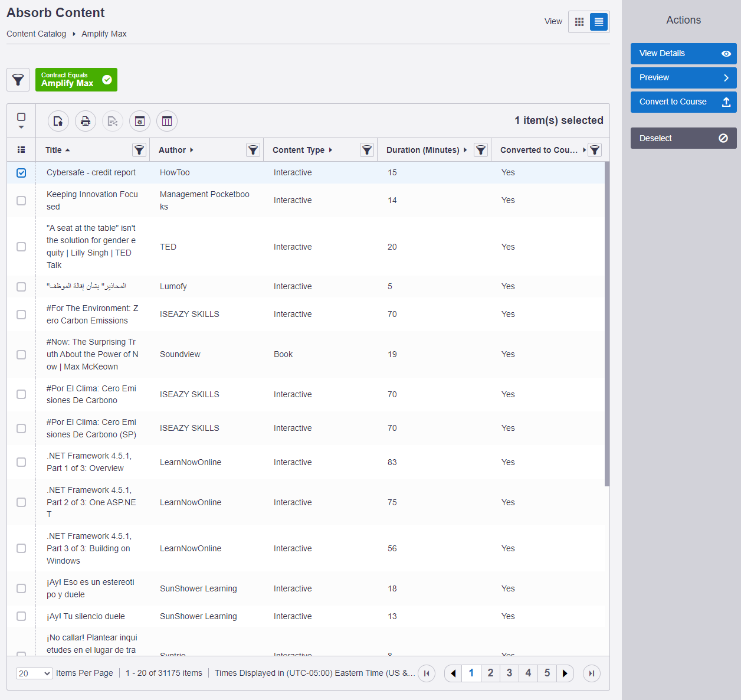Open the Content Catalog breadcrumb link

point(36,34)
